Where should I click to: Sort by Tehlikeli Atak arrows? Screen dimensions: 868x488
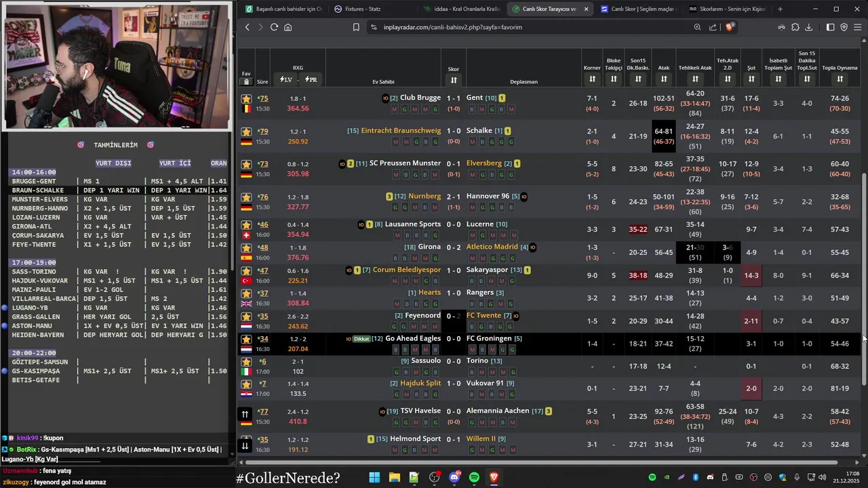[x=694, y=79]
